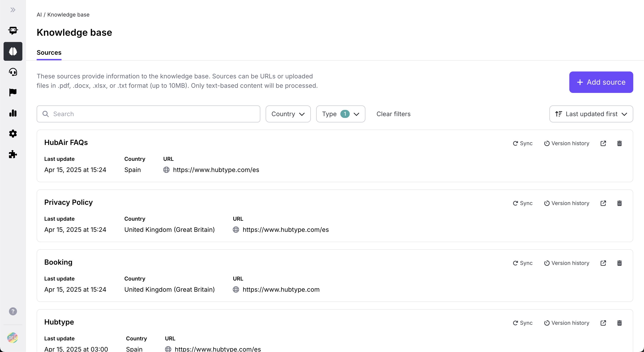Image resolution: width=644 pixels, height=352 pixels.
Task: Click the Search input field
Action: click(x=153, y=114)
